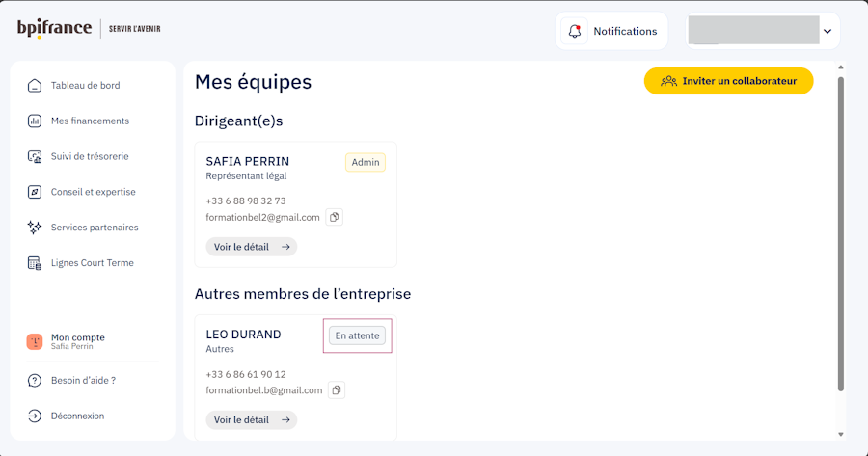Open Lignes Court Terme section
The height and width of the screenshot is (456, 868).
tap(92, 263)
